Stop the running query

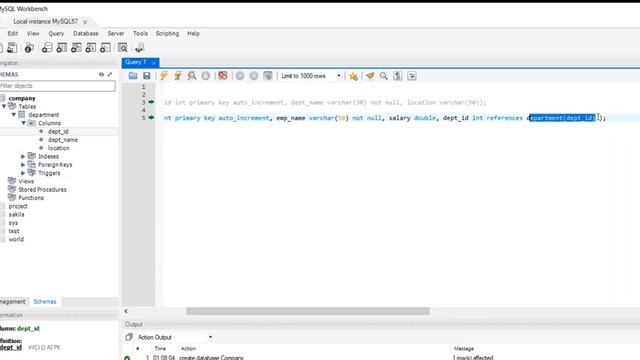pyautogui.click(x=206, y=76)
